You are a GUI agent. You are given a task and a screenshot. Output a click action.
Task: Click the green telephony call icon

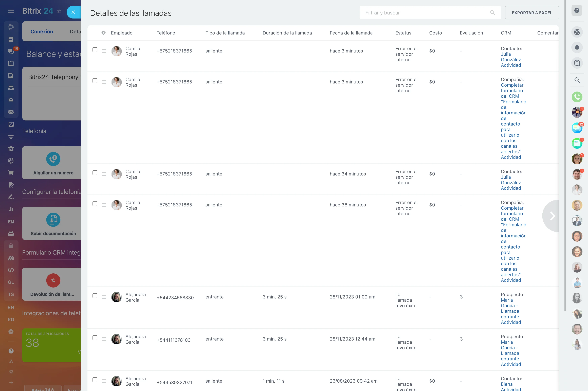tap(577, 97)
